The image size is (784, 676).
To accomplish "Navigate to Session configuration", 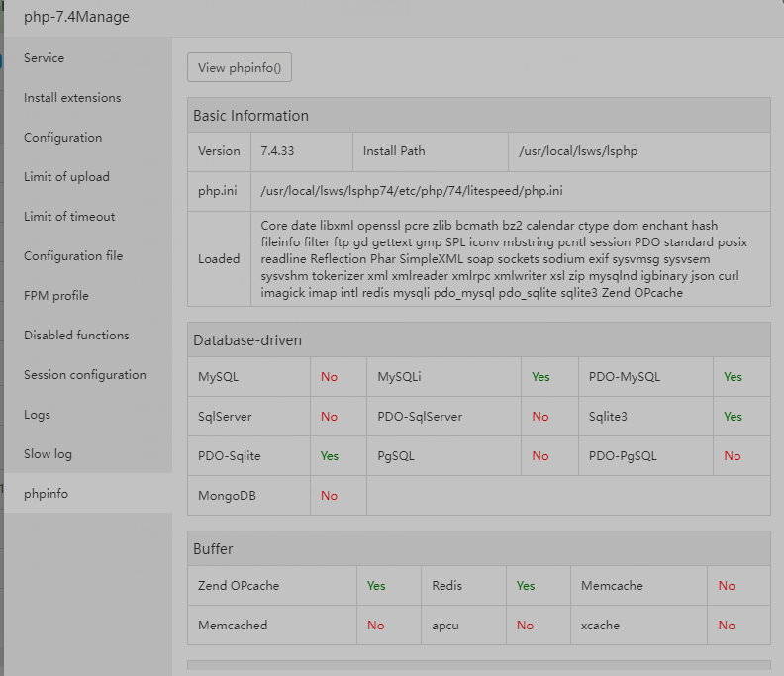I will coord(84,375).
